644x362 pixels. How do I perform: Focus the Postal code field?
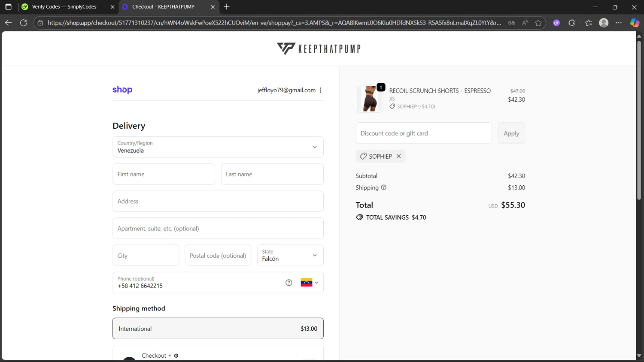click(218, 255)
